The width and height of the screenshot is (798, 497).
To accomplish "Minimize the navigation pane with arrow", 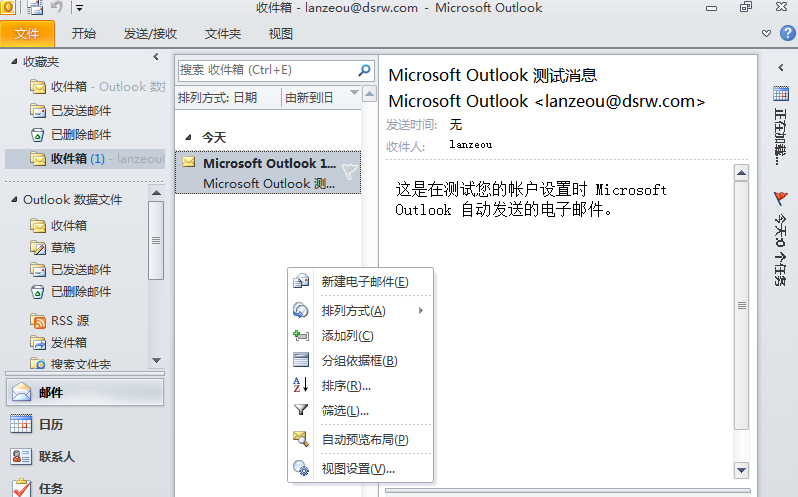I will (x=156, y=57).
